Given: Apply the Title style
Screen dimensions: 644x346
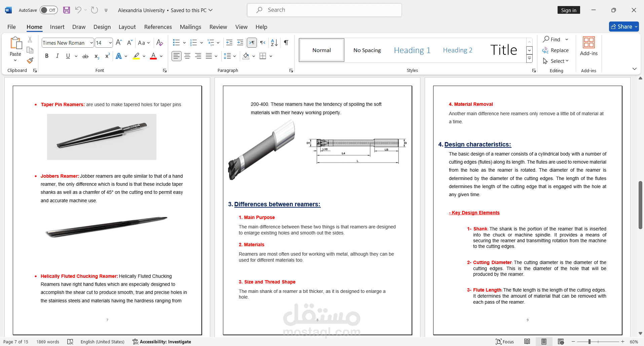Looking at the screenshot, I should (x=504, y=50).
